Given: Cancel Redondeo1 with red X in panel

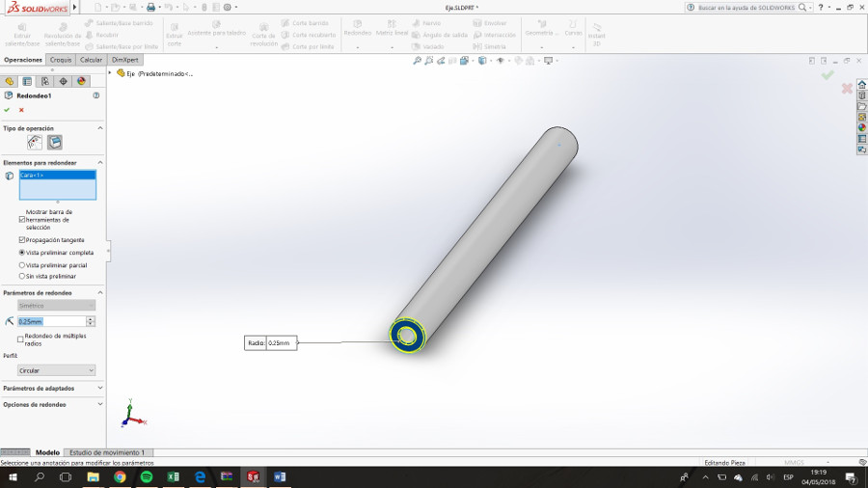Looking at the screenshot, I should tap(21, 110).
